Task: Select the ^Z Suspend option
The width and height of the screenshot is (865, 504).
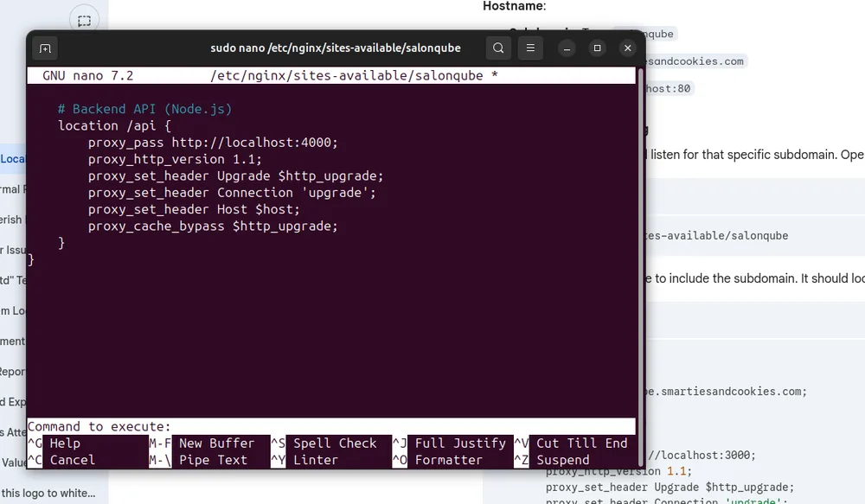Action: click(552, 460)
